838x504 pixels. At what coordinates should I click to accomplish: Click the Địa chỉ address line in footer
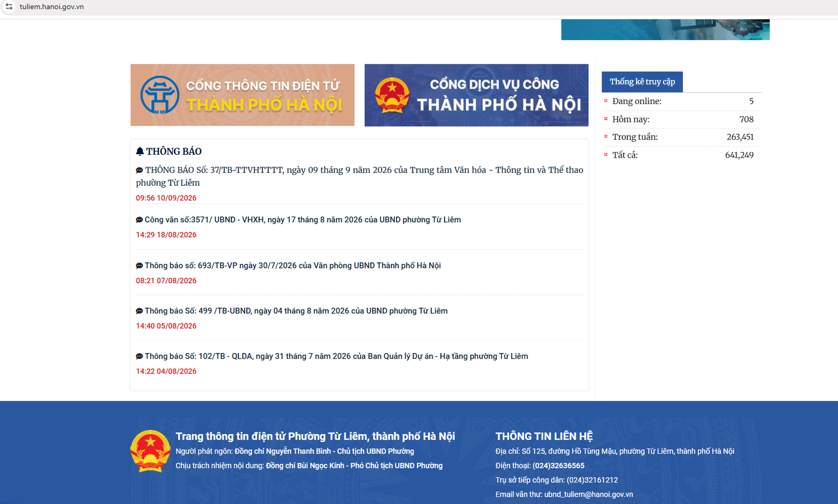[615, 451]
